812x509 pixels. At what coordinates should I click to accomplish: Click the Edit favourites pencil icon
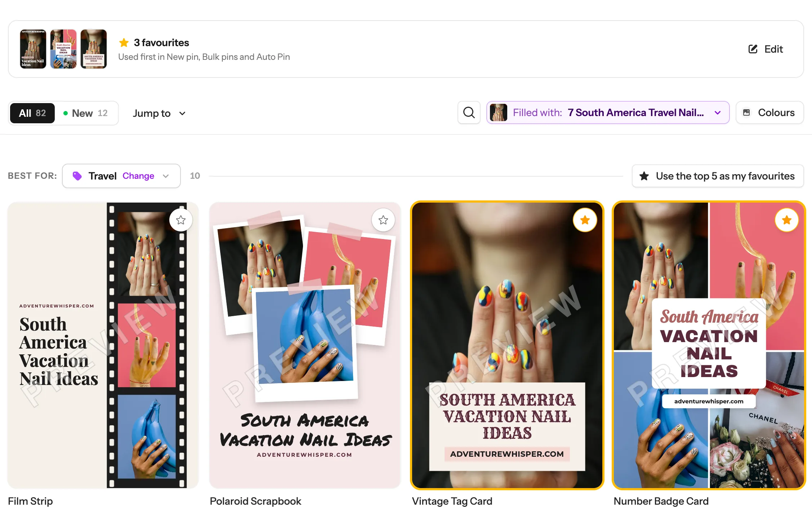(753, 49)
